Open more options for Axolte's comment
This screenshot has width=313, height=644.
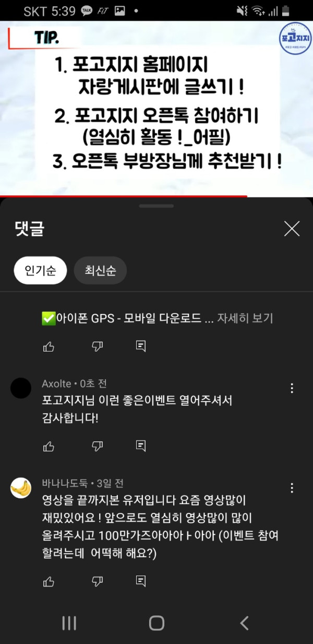(292, 388)
